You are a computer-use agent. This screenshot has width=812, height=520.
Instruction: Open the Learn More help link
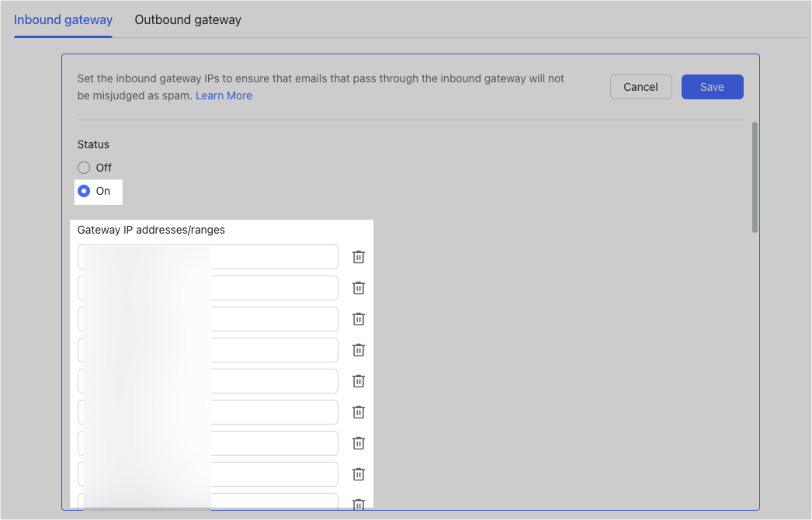coord(224,95)
